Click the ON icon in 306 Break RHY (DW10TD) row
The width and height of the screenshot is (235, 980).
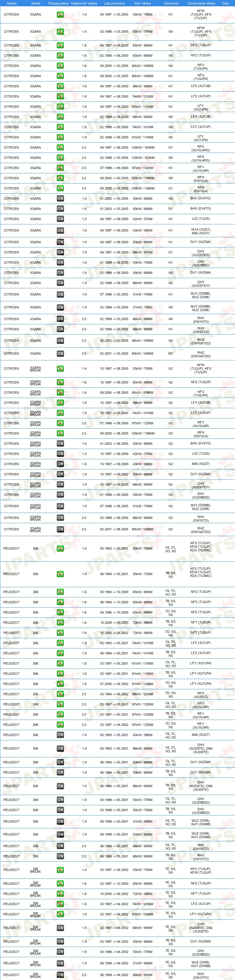point(60,975)
